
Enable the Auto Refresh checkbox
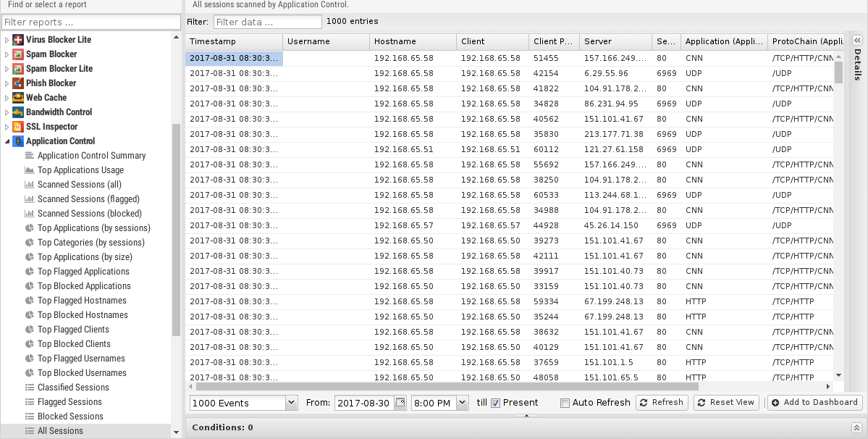565,403
